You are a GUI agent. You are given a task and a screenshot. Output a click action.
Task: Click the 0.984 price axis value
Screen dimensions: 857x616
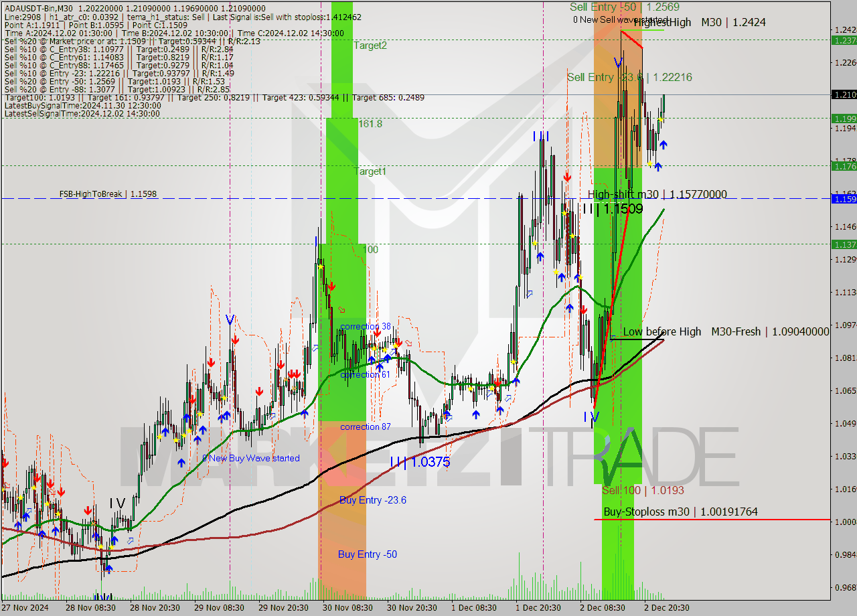(845, 555)
